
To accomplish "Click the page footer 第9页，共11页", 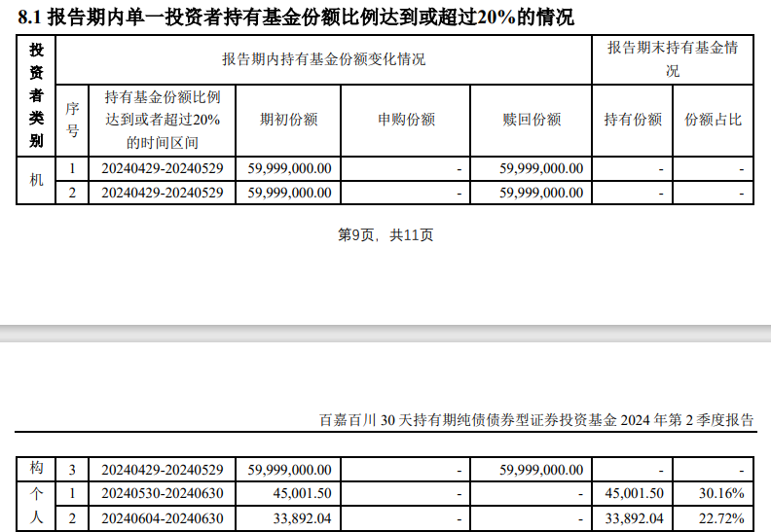I will coord(385,235).
